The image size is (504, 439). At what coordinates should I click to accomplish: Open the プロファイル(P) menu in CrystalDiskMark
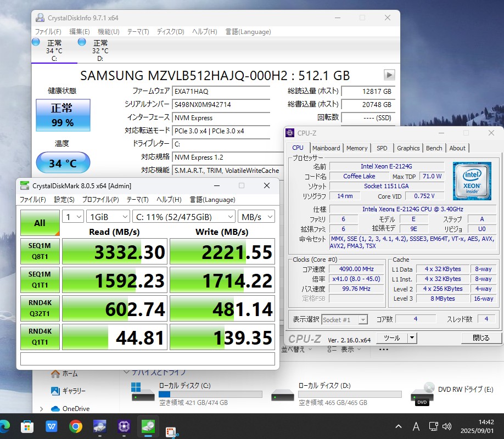coord(100,200)
